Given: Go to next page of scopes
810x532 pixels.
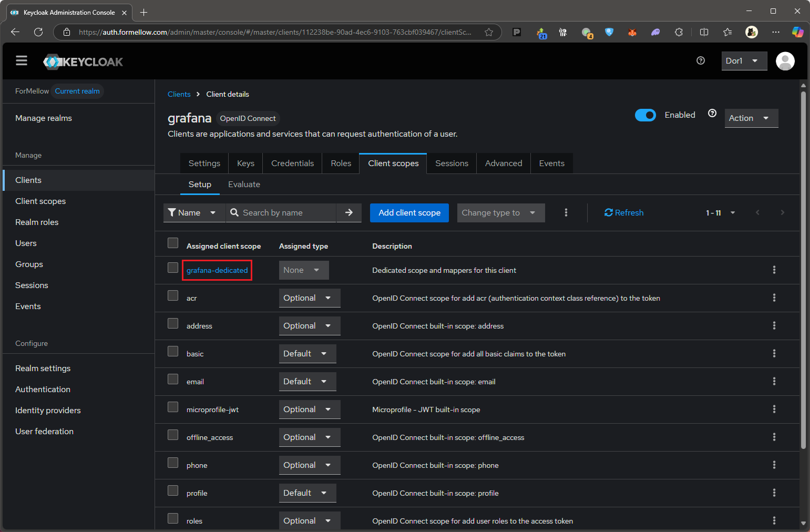Looking at the screenshot, I should 782,212.
